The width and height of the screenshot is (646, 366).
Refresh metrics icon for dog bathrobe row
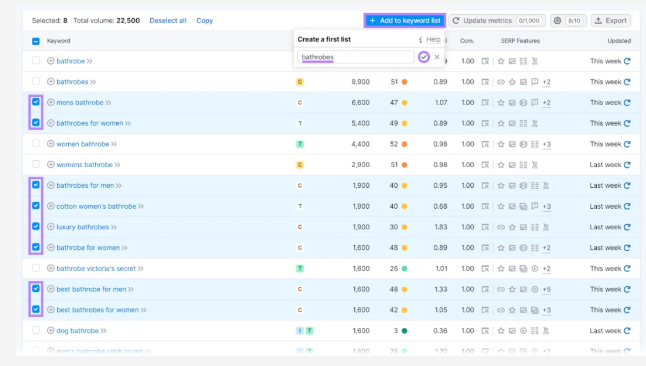[x=627, y=331]
